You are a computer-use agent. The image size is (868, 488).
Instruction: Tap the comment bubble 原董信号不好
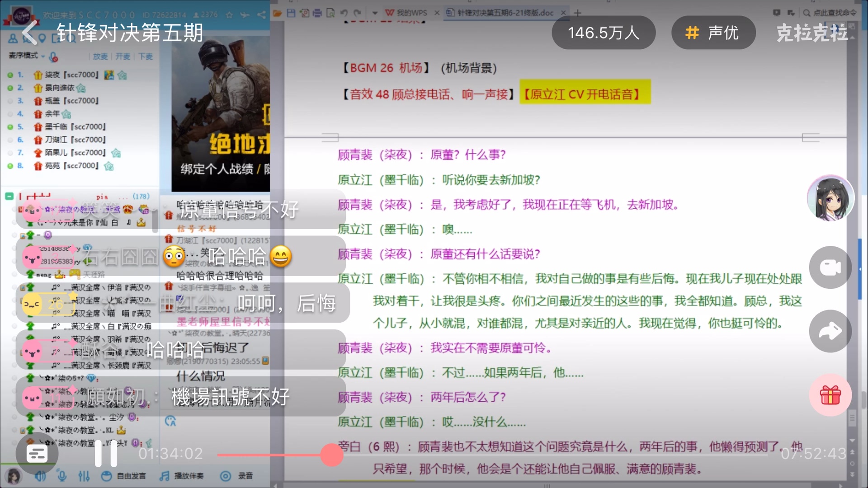click(x=181, y=210)
